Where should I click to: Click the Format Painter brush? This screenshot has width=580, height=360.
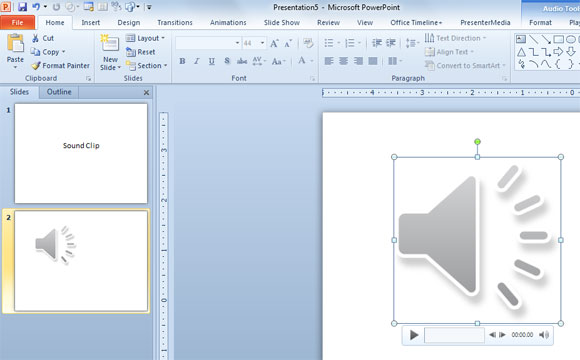click(x=60, y=65)
